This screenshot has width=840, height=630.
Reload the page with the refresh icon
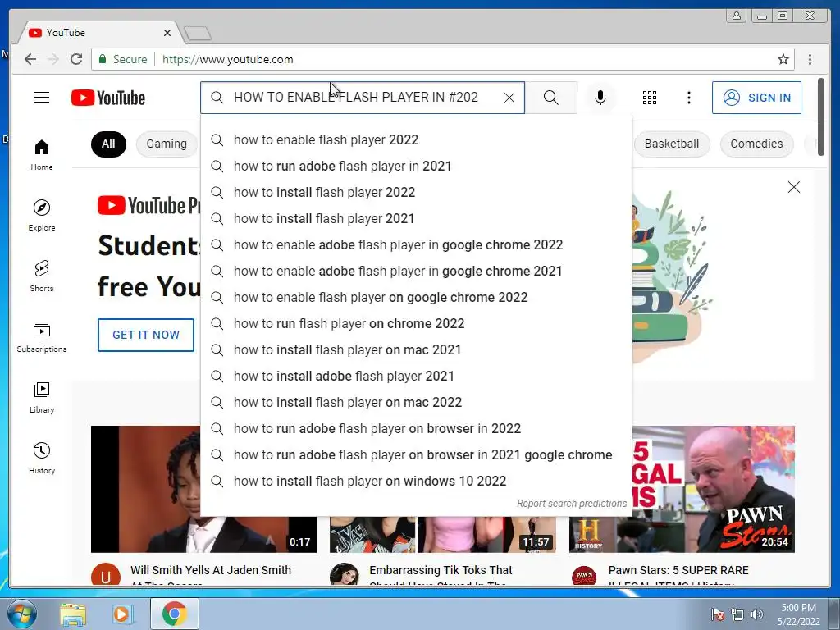76,59
